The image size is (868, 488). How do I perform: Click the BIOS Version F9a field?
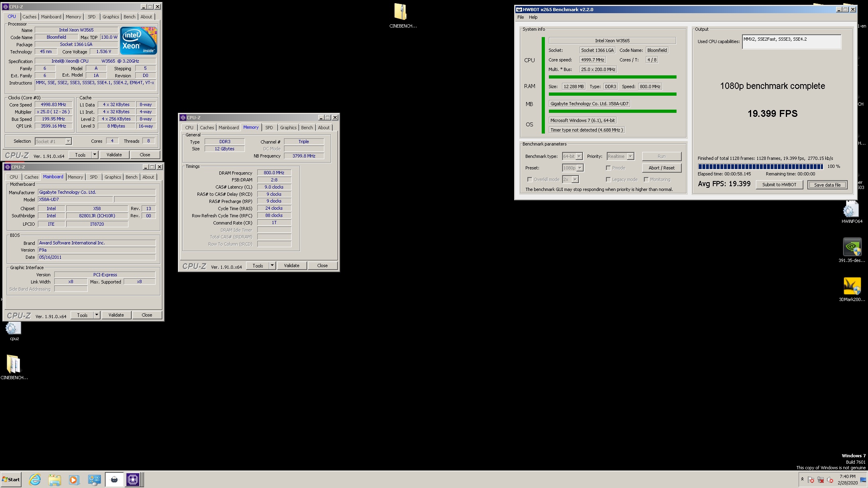click(97, 250)
